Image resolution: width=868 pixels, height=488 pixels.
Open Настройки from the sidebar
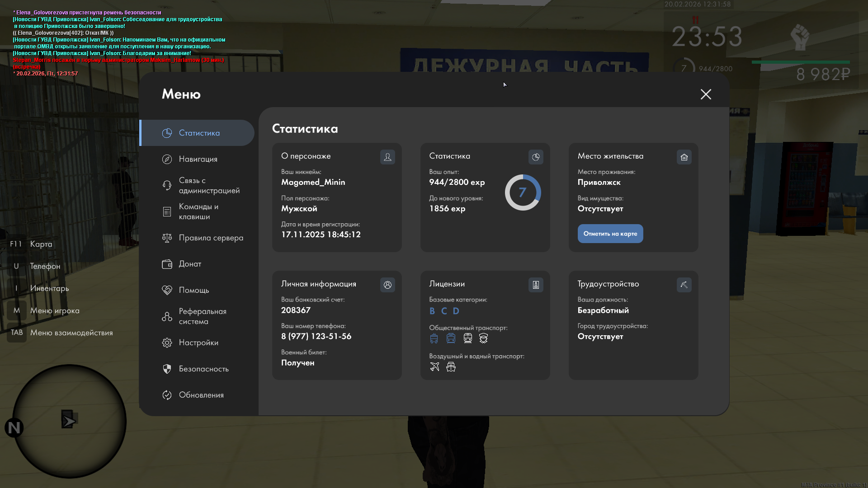pos(198,343)
